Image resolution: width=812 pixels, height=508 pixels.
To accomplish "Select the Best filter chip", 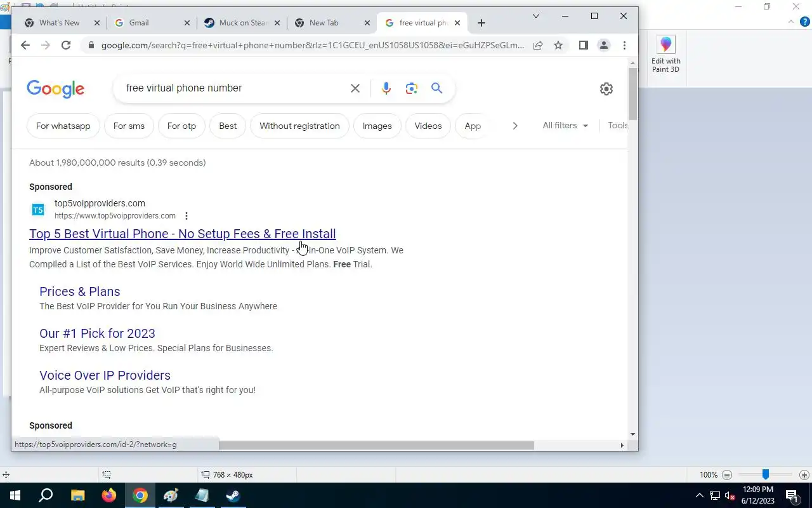I will coord(228,126).
